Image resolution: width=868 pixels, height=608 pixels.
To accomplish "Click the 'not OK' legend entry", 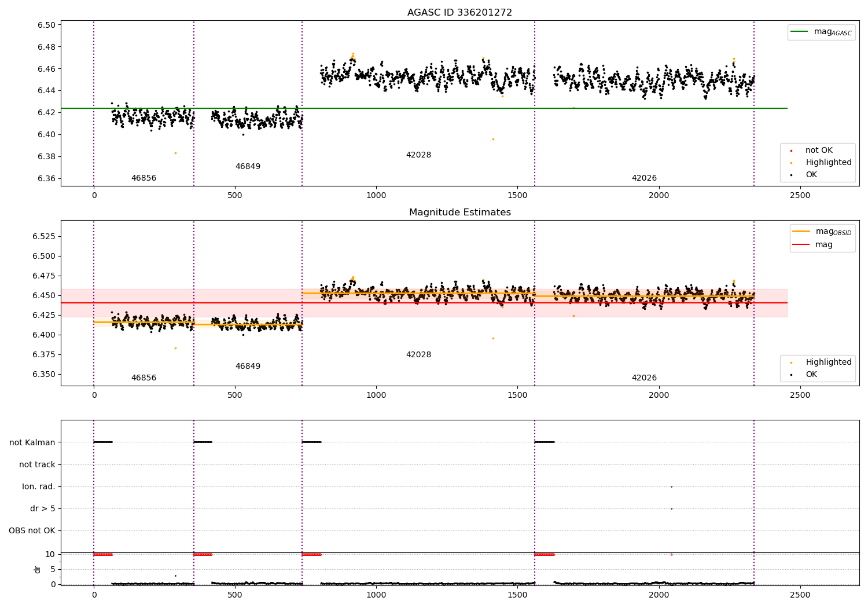I will (x=819, y=150).
